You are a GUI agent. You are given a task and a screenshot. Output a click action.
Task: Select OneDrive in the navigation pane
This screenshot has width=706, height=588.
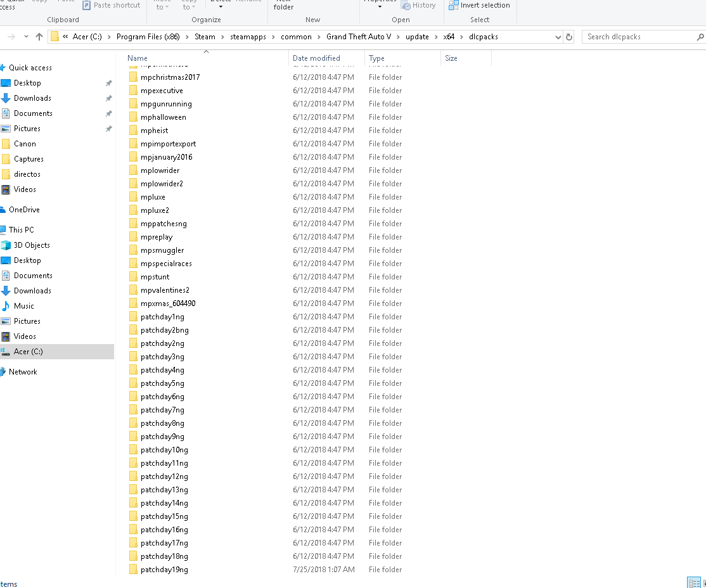[24, 210]
